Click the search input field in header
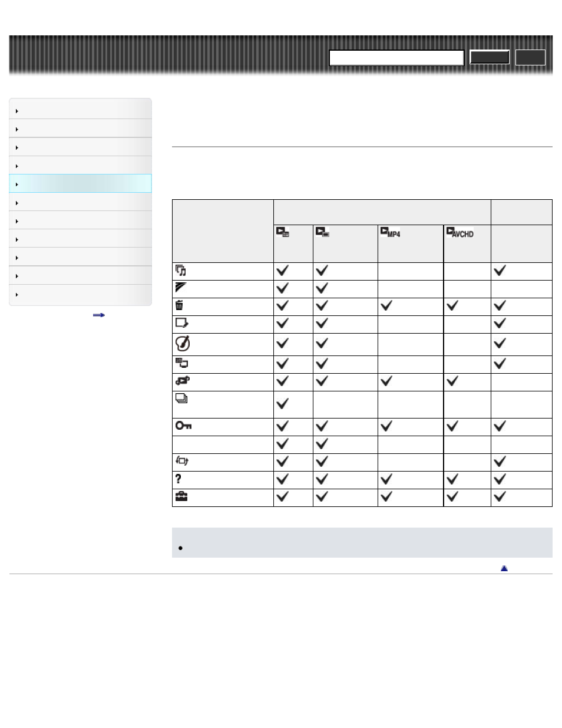Screen dimensions: 562x728 click(396, 57)
